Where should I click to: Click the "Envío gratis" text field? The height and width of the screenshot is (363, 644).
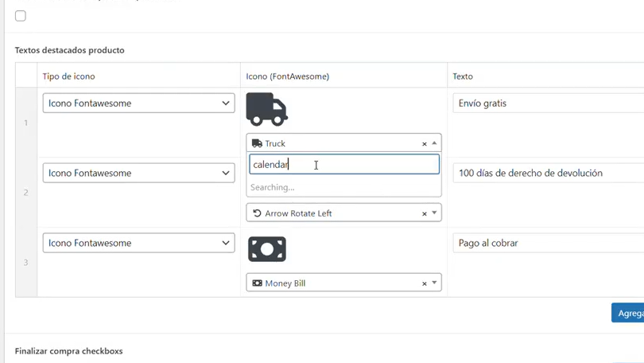click(547, 103)
